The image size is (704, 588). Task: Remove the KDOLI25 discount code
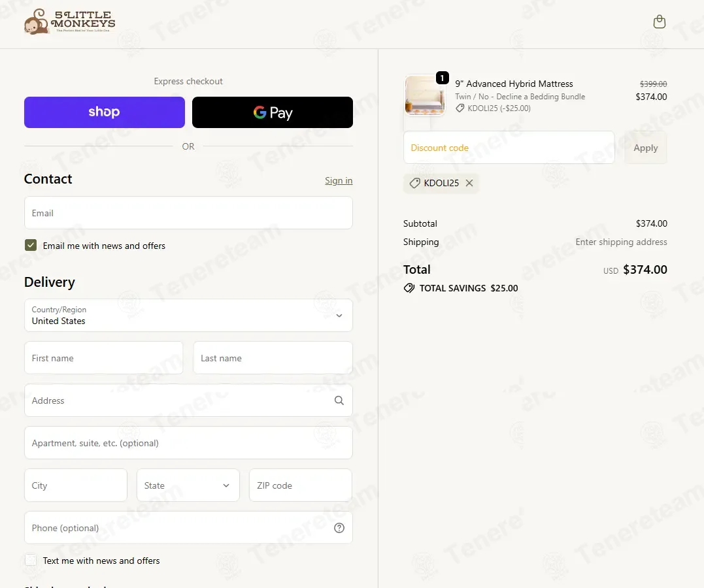pyautogui.click(x=469, y=183)
